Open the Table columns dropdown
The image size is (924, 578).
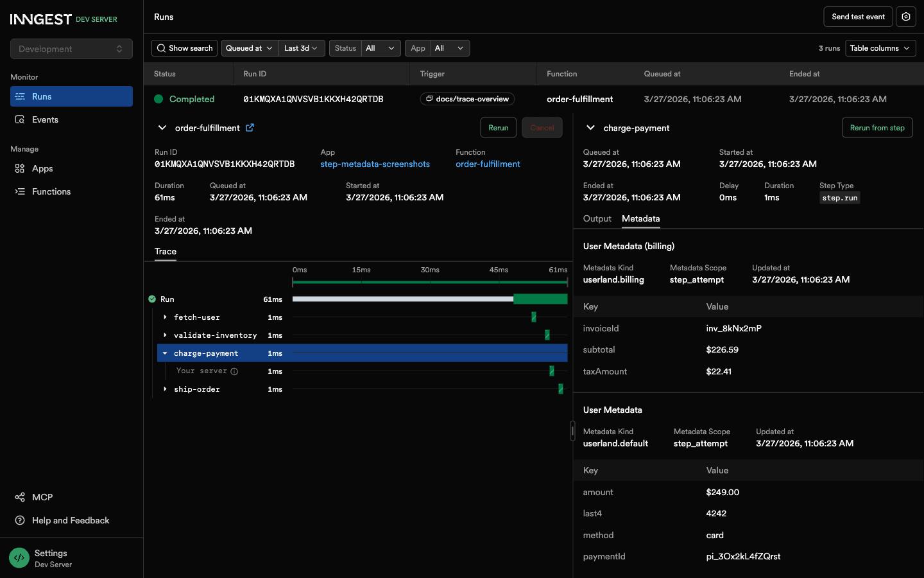coord(880,48)
